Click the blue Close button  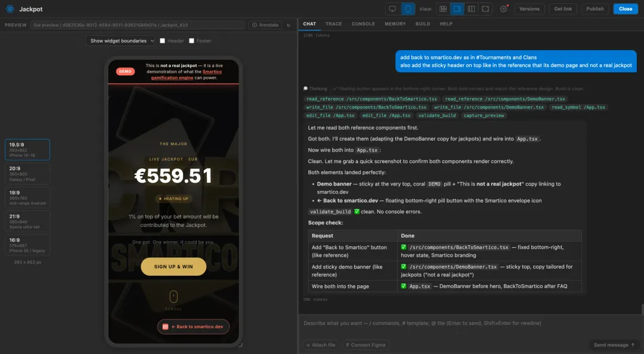pyautogui.click(x=626, y=8)
